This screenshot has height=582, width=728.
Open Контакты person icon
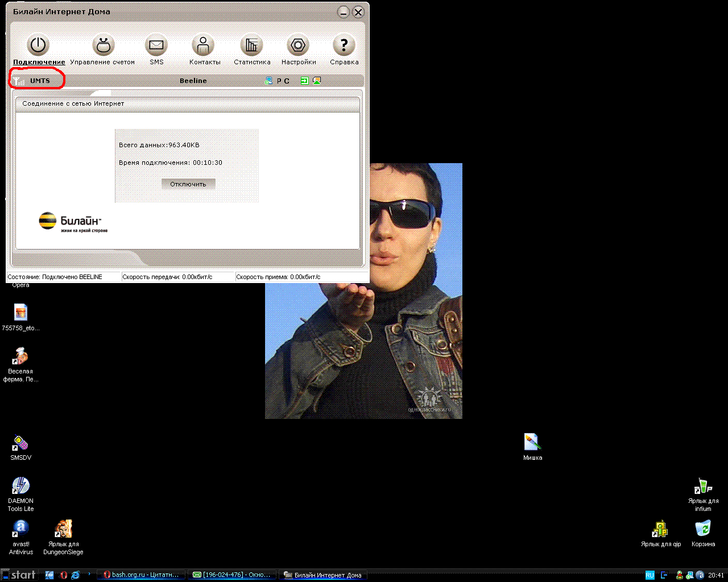pos(203,45)
